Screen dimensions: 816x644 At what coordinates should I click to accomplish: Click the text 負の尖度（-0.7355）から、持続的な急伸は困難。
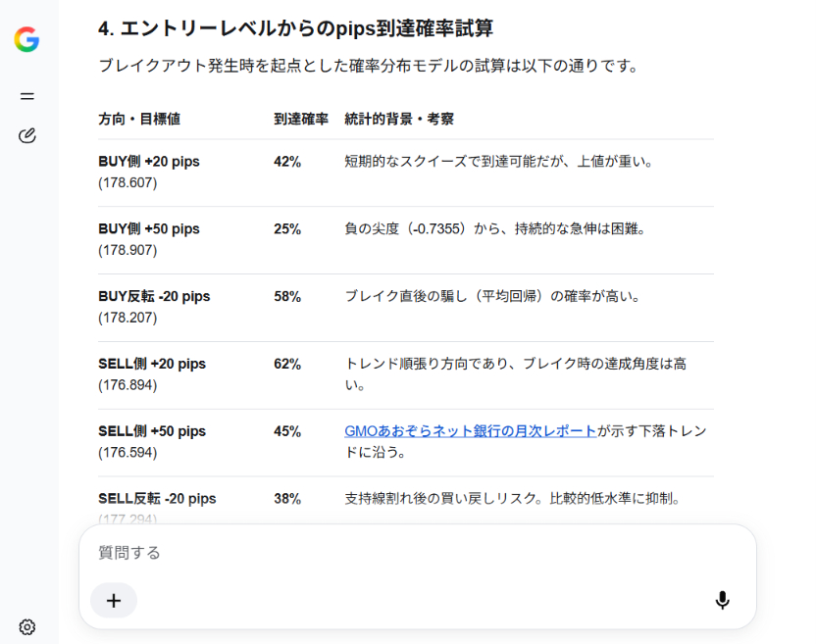click(x=495, y=229)
